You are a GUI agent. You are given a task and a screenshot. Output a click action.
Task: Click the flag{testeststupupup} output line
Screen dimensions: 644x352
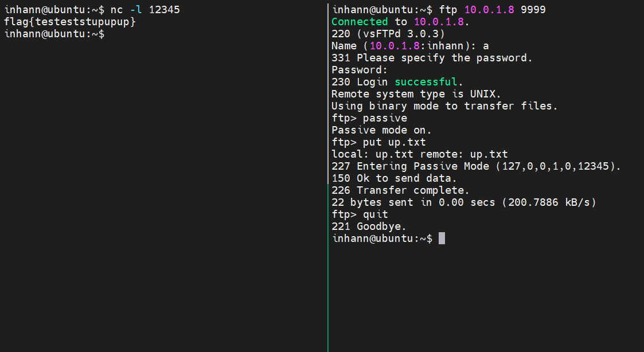coord(70,22)
